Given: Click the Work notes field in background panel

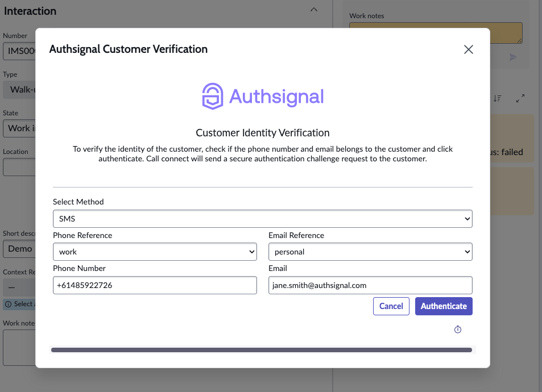Looking at the screenshot, I should click(436, 33).
